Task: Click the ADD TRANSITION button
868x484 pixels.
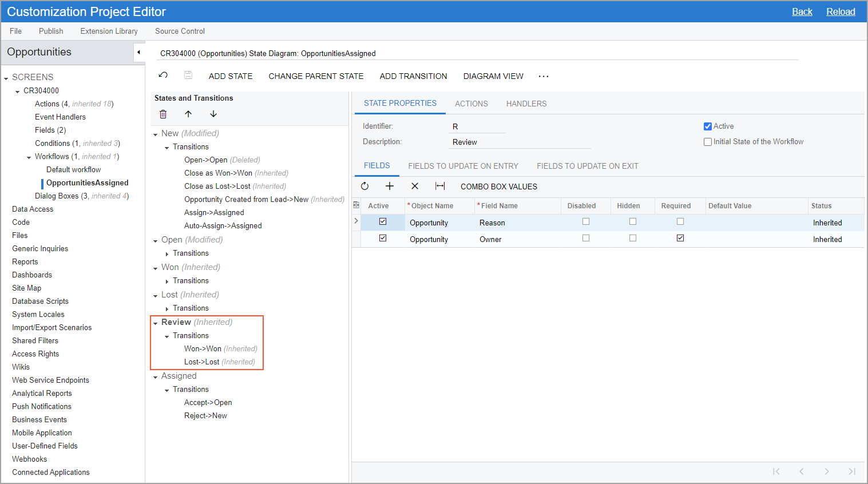Action: click(413, 76)
